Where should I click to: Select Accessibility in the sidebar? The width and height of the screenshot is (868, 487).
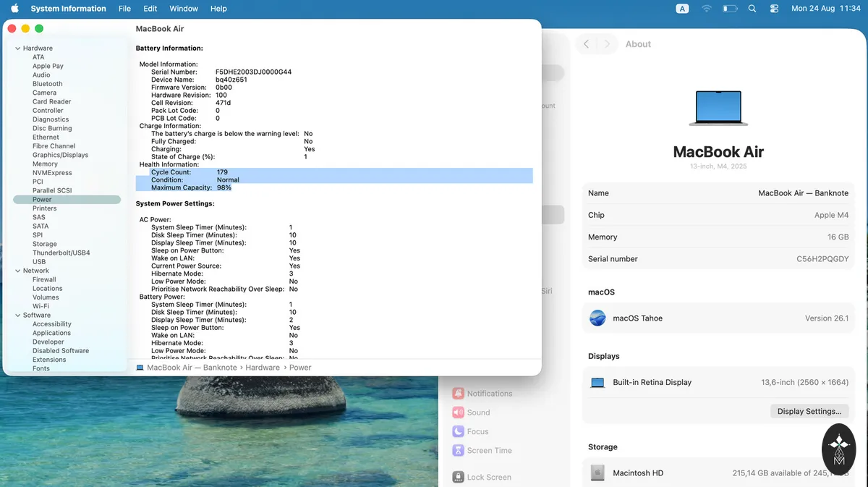point(51,324)
